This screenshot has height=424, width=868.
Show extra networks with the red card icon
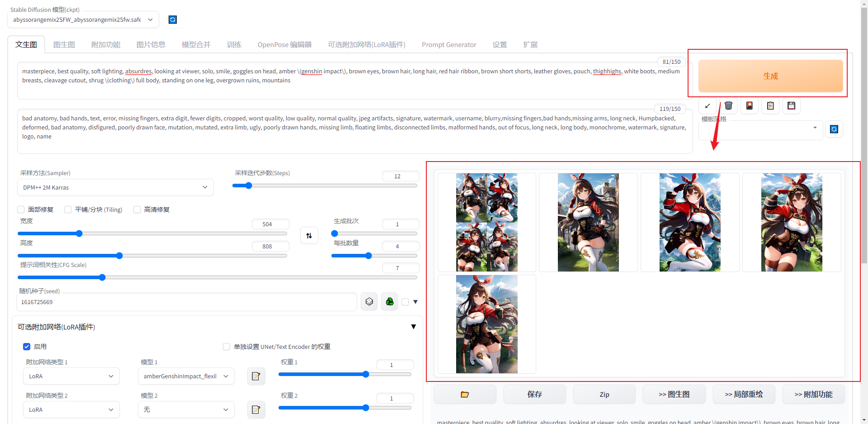click(x=750, y=106)
